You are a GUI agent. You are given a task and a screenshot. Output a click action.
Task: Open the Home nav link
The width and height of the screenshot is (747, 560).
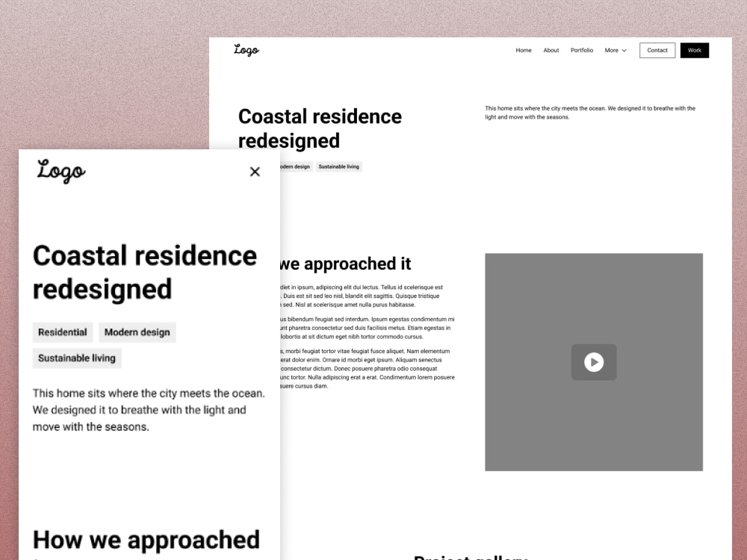pyautogui.click(x=523, y=50)
